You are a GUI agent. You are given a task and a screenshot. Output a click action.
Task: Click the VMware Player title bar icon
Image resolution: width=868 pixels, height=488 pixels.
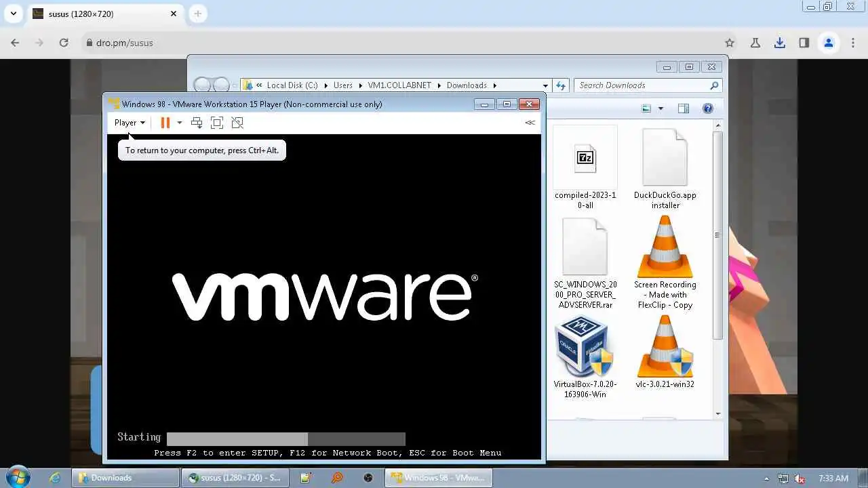tap(114, 104)
